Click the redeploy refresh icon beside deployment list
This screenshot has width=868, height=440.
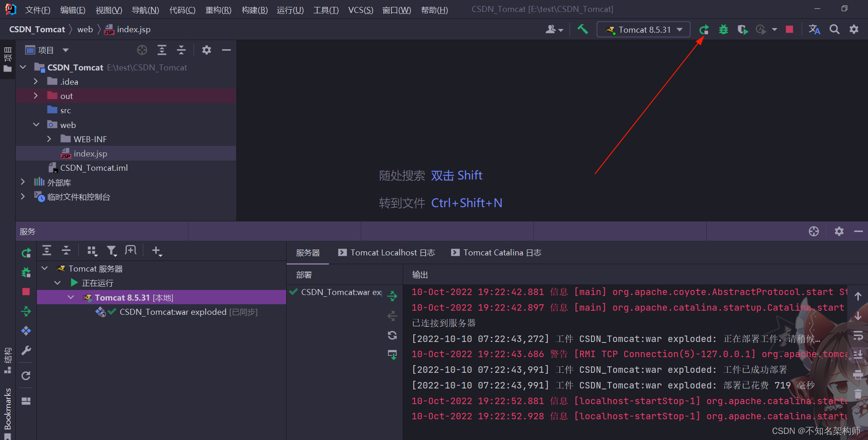click(392, 336)
